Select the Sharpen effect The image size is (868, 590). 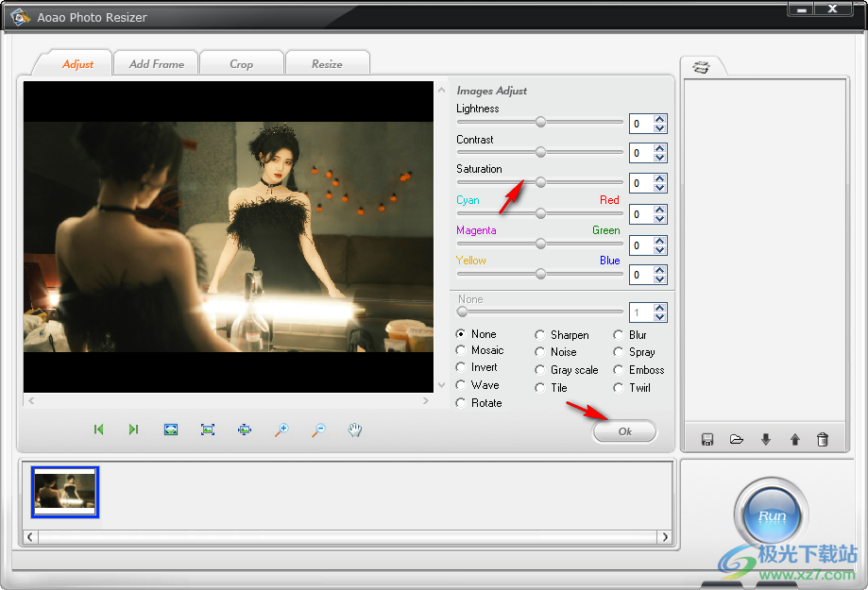coord(539,334)
